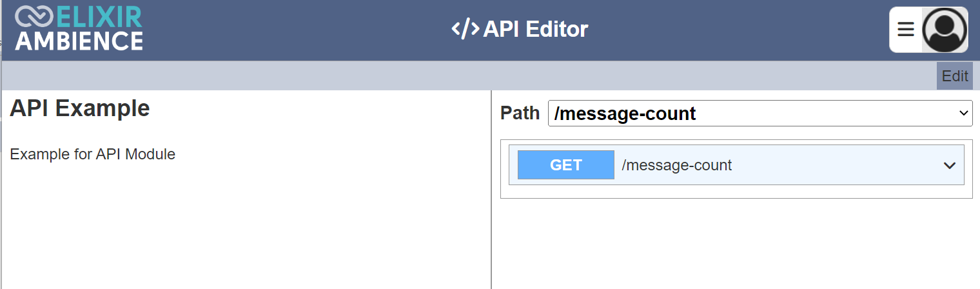Click the grey toolbar strip left of Edit
Image resolution: width=980 pixels, height=289 pixels.
(x=469, y=75)
